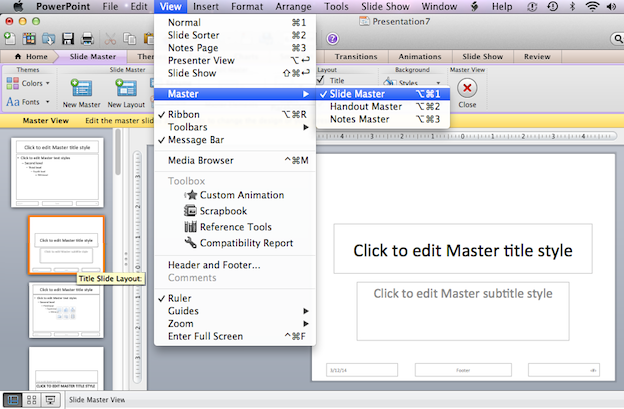The width and height of the screenshot is (624, 409).
Task: Select Enter Full Screen option
Action: (205, 336)
